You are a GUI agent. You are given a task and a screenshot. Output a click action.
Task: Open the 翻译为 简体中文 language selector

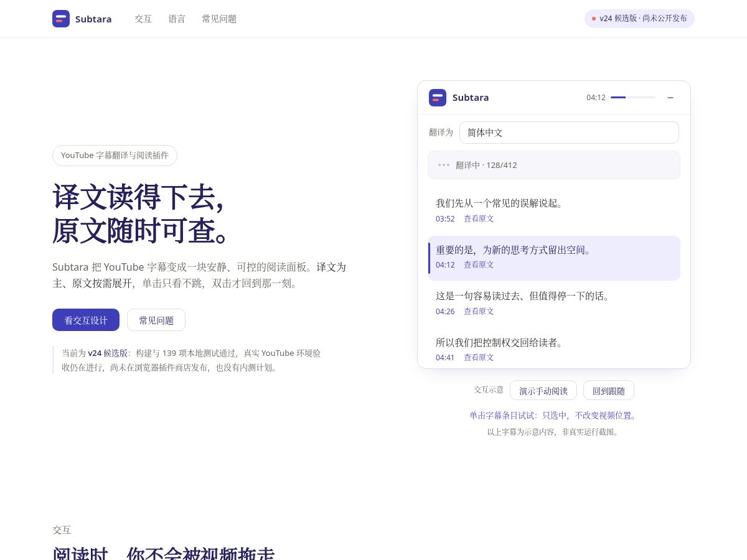569,133
